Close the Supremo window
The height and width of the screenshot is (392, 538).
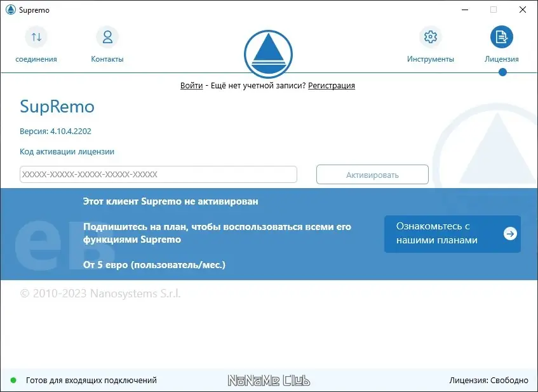click(x=523, y=10)
